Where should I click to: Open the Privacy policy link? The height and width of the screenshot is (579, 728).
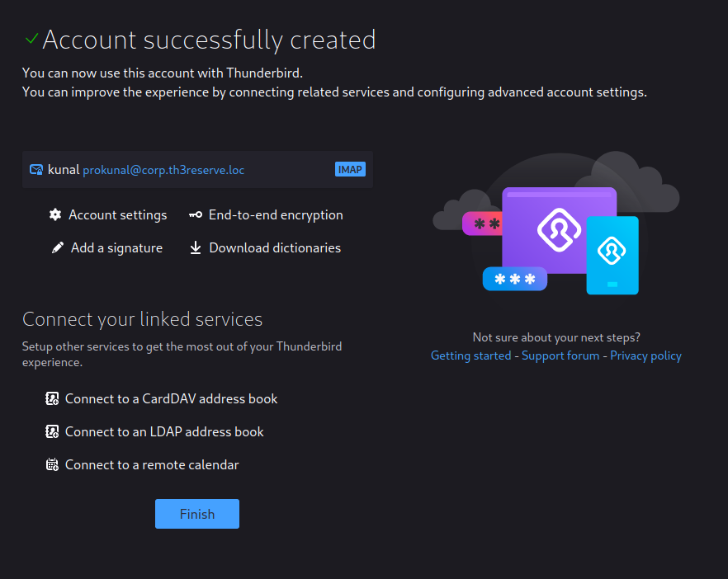[645, 355]
